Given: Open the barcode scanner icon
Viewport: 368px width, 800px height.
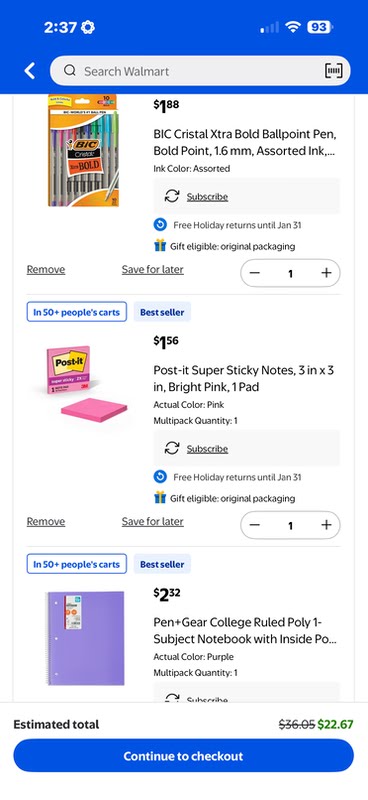Looking at the screenshot, I should click(x=334, y=70).
